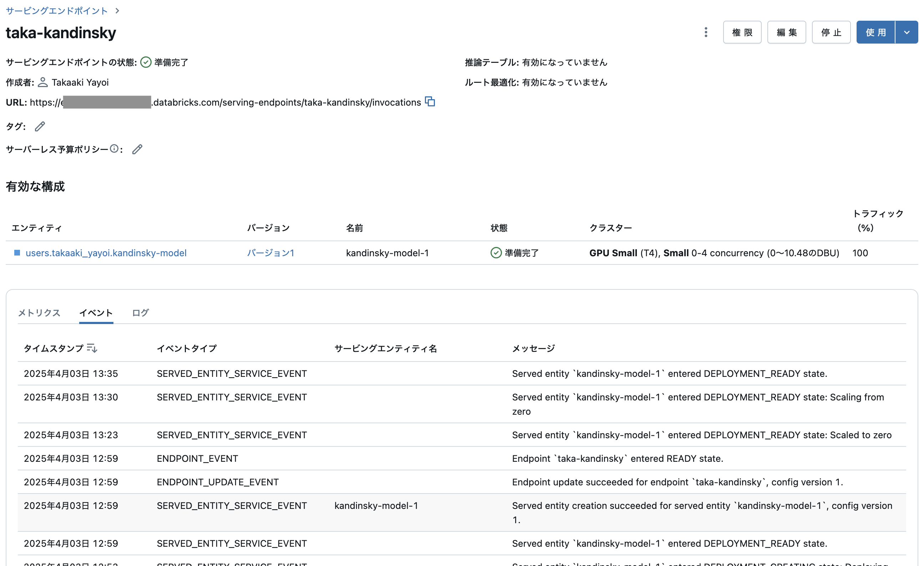Click the 停止 button to stop endpoint

coord(831,32)
